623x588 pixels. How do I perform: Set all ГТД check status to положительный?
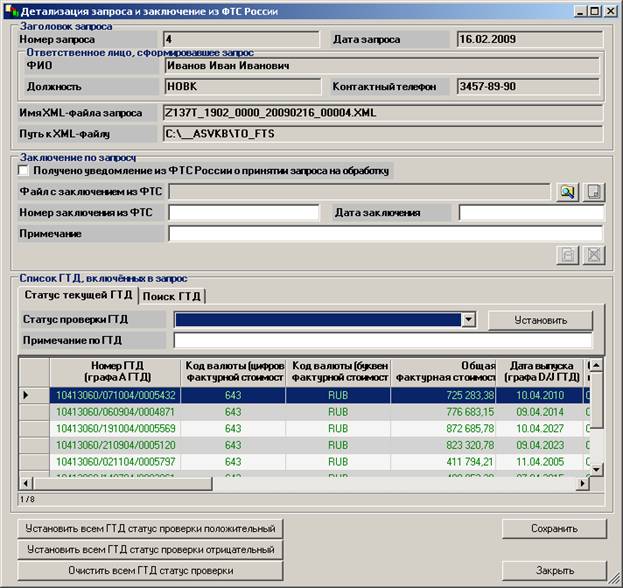(x=150, y=528)
